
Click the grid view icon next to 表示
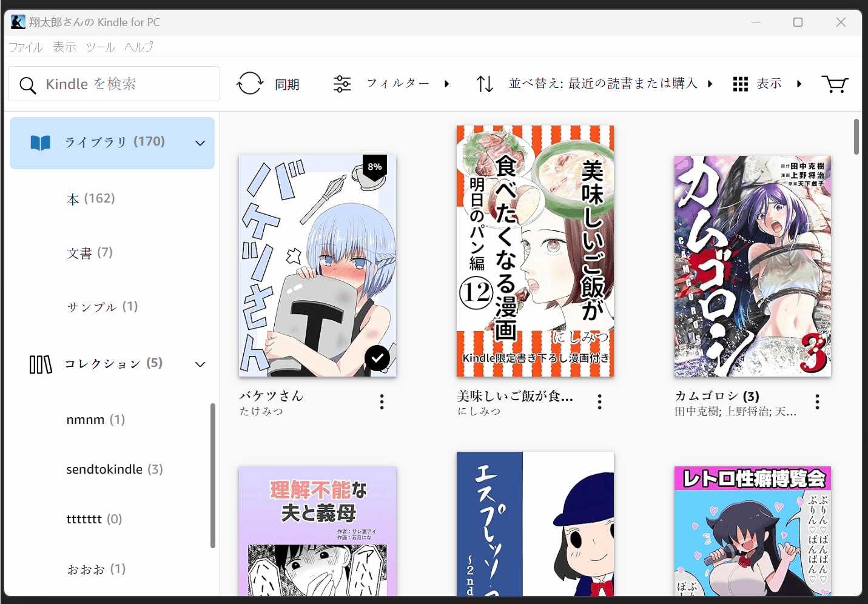coord(740,84)
